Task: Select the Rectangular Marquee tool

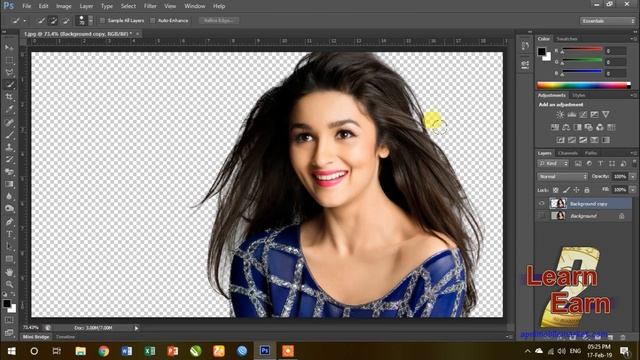Action: 9,60
